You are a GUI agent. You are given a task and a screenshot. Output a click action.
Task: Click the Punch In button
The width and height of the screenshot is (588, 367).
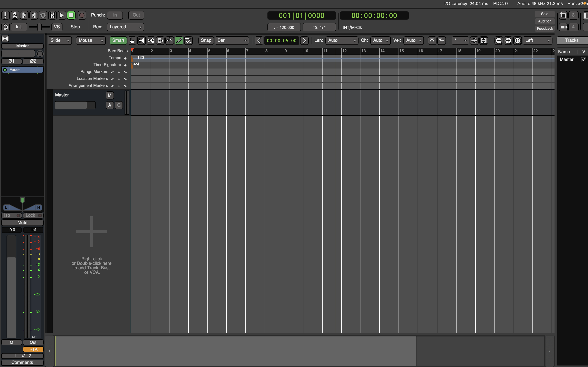point(115,15)
